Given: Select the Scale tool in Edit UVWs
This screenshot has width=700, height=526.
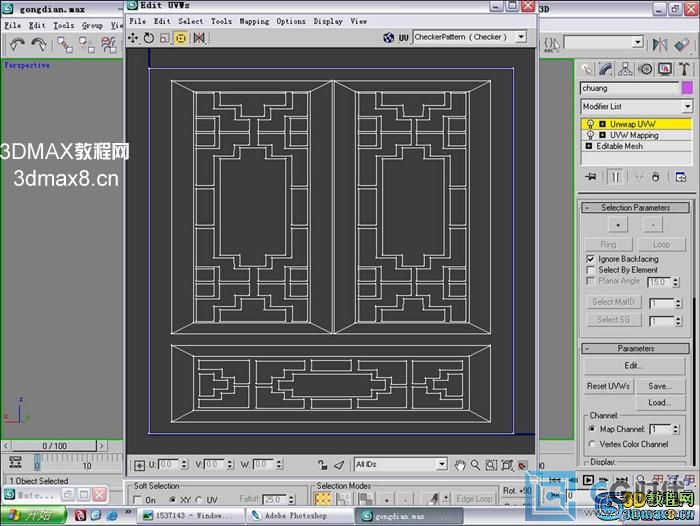Looking at the screenshot, I should coord(165,38).
